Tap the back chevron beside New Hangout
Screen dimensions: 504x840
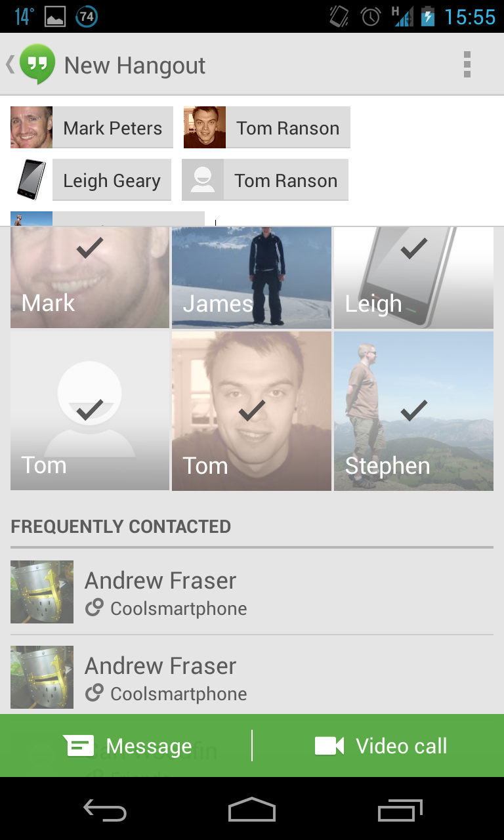pos(10,64)
